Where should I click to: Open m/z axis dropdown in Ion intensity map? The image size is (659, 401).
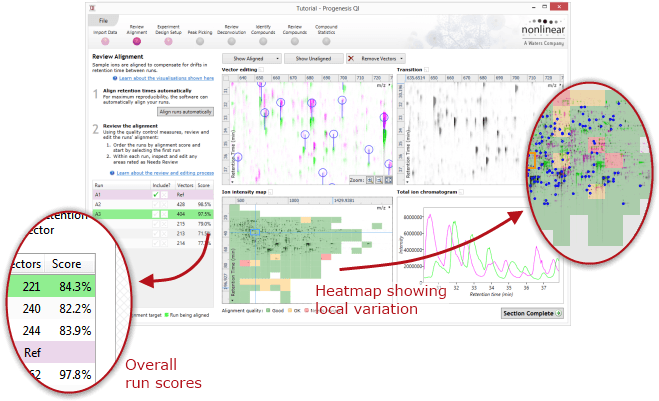[389, 208]
